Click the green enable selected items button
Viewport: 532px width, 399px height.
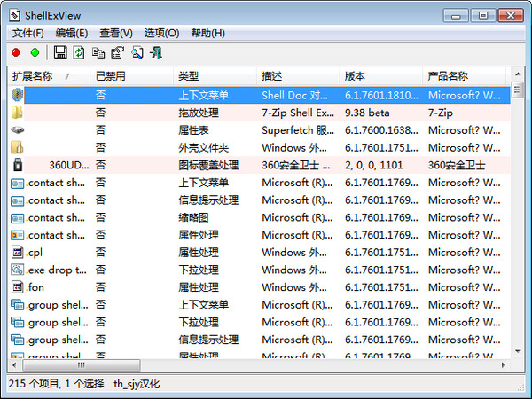pyautogui.click(x=35, y=52)
